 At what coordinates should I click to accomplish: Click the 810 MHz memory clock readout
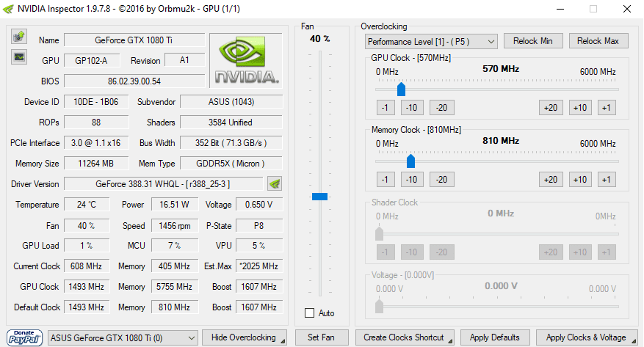pos(501,141)
